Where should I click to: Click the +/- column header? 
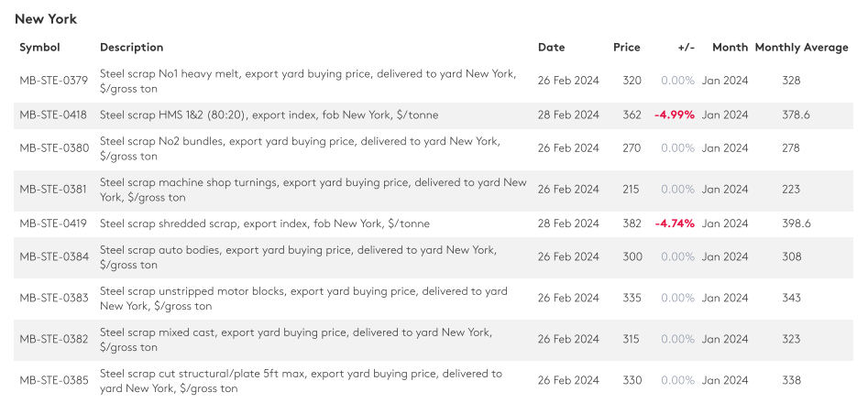click(x=686, y=48)
